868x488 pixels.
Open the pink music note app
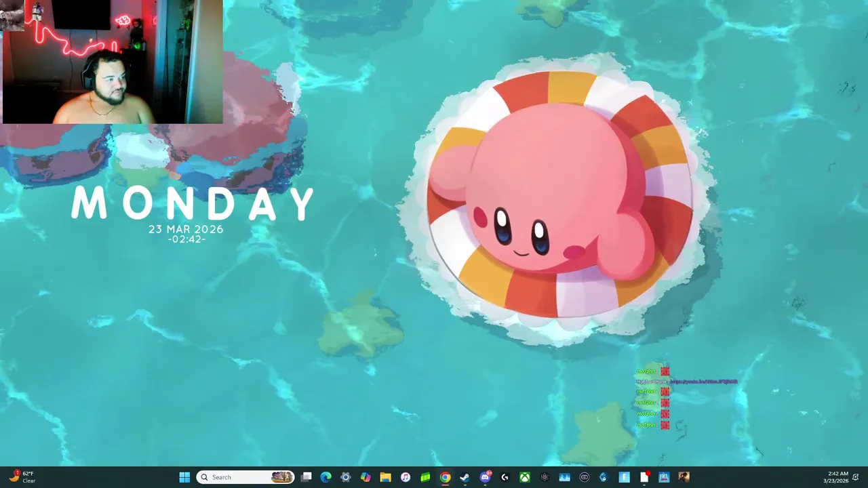pyautogui.click(x=406, y=477)
